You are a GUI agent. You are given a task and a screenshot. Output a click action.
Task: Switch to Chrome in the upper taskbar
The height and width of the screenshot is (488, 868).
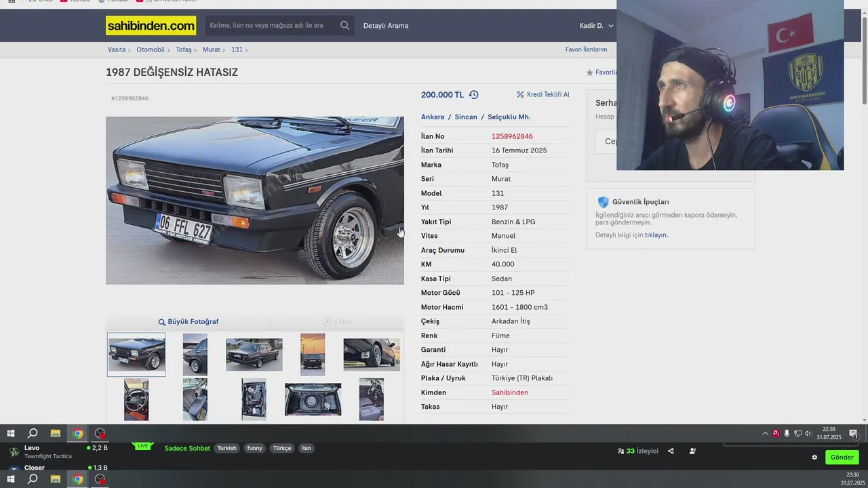[x=78, y=434]
